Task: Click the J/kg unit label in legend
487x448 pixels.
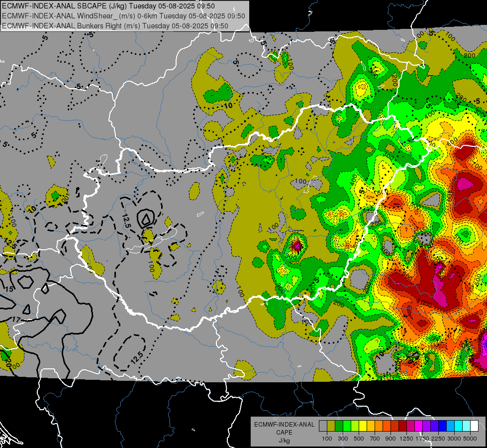Action: tap(284, 441)
